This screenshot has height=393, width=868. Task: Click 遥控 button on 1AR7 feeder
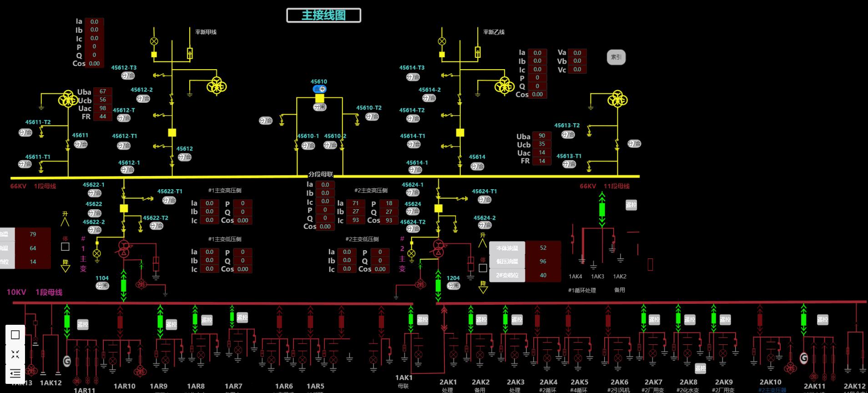[242, 317]
